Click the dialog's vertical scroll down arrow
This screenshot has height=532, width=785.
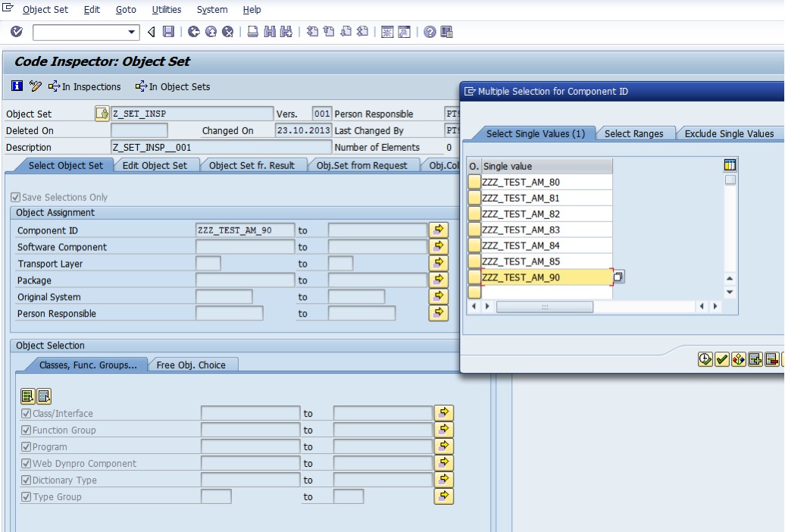click(x=730, y=292)
